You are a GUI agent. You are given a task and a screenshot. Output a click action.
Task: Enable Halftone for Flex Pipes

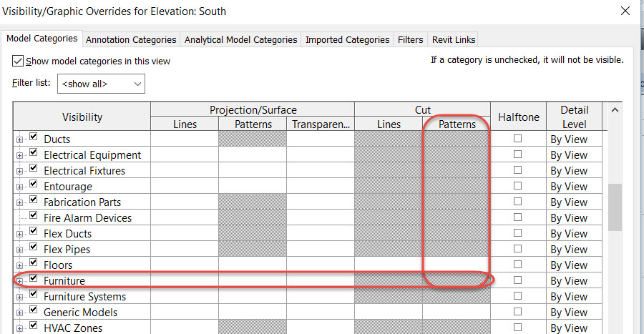point(517,249)
